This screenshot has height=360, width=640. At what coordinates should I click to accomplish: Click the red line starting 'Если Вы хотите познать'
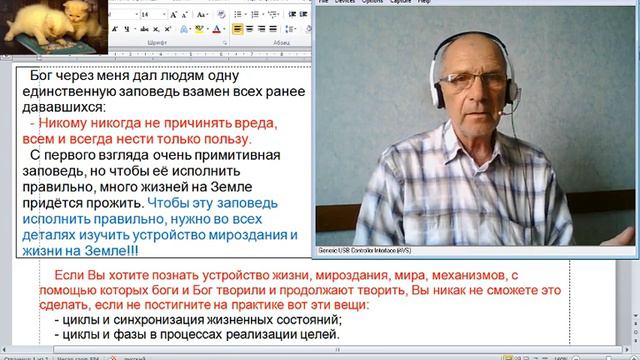[286, 275]
